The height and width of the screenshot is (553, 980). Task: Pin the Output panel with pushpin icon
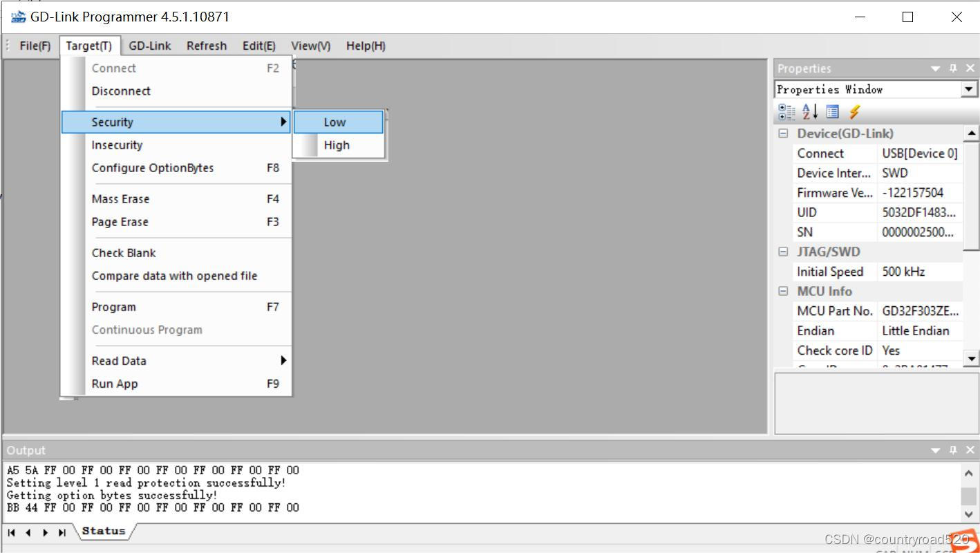click(953, 450)
